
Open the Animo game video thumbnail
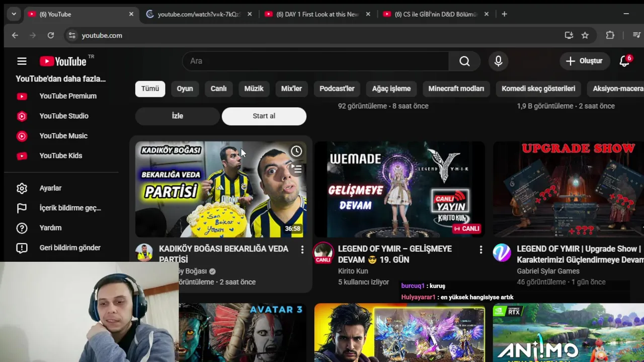(x=569, y=333)
